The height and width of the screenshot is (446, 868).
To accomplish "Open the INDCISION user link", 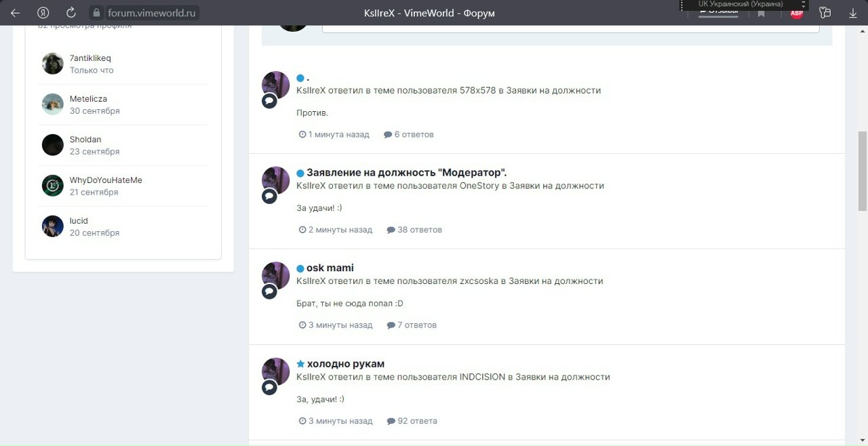I will [x=483, y=377].
